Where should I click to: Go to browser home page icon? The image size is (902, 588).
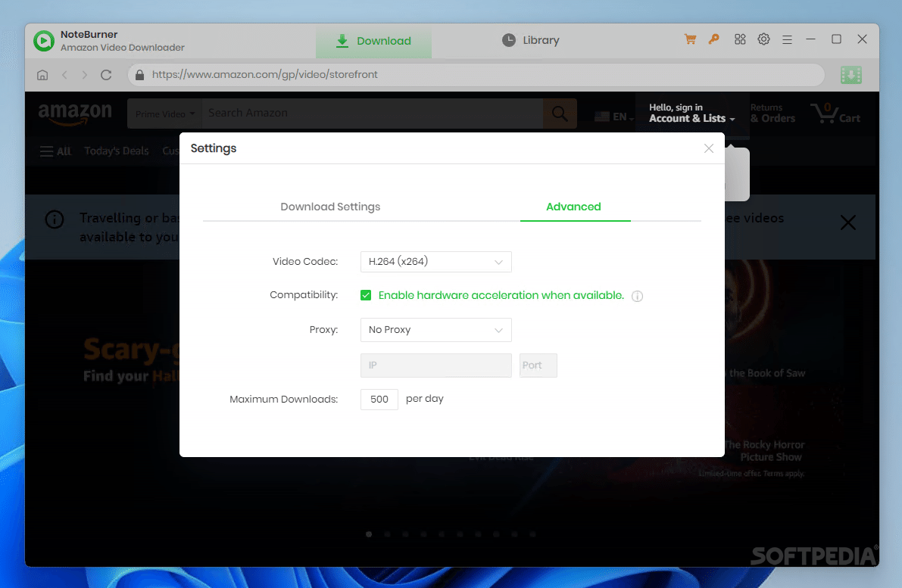[x=42, y=75]
